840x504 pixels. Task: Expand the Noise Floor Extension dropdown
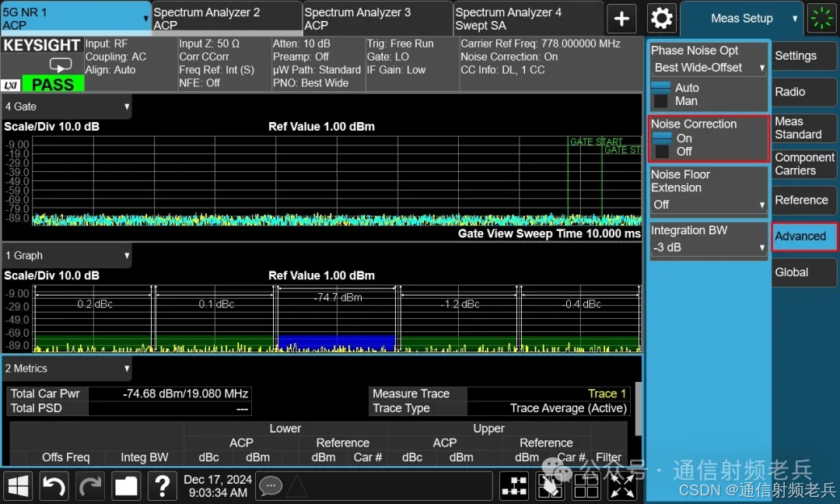(708, 204)
